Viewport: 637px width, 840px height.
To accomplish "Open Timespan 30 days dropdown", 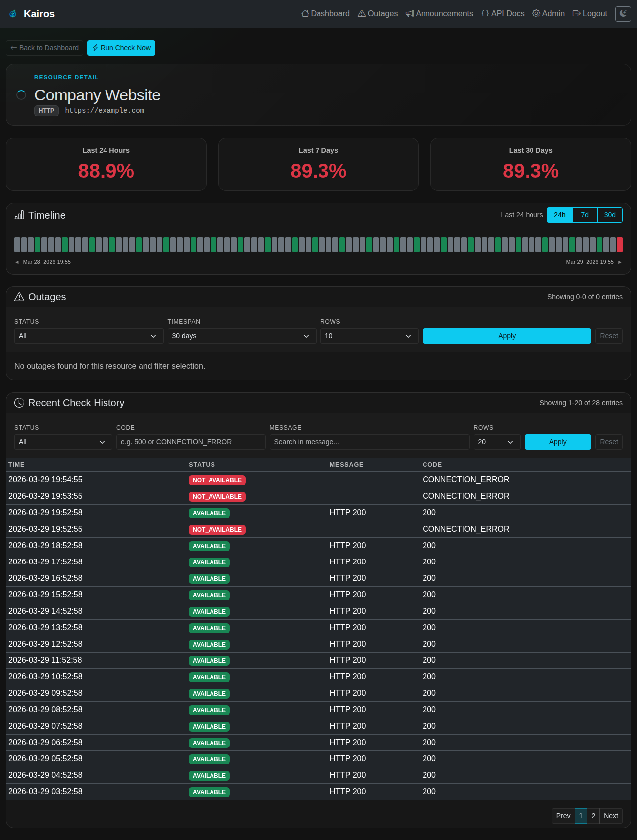I will [242, 336].
